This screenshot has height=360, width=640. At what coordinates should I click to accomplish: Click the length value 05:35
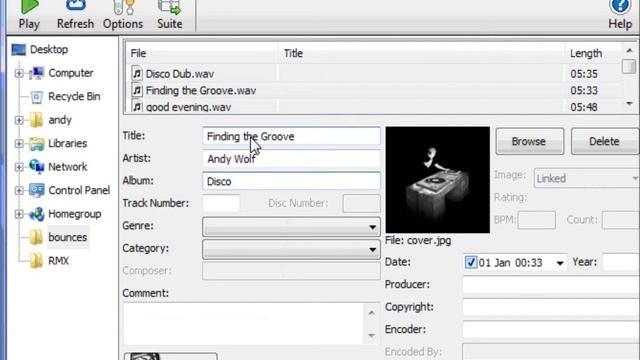pyautogui.click(x=584, y=74)
